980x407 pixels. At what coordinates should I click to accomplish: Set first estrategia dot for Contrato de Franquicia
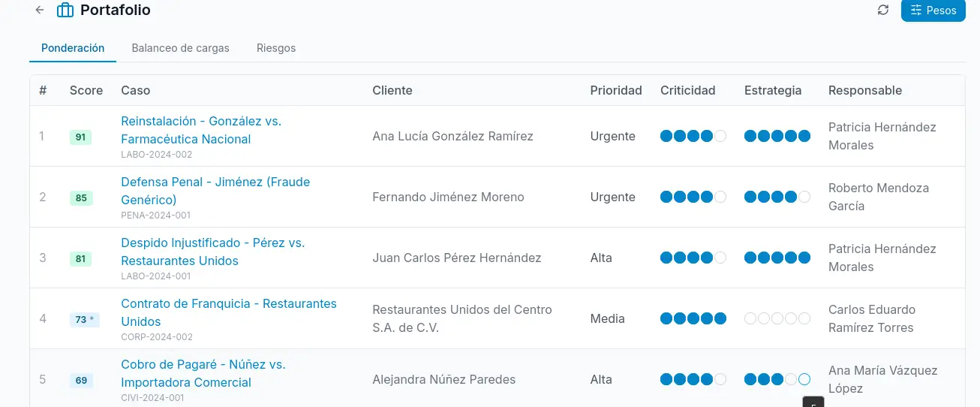pos(750,318)
